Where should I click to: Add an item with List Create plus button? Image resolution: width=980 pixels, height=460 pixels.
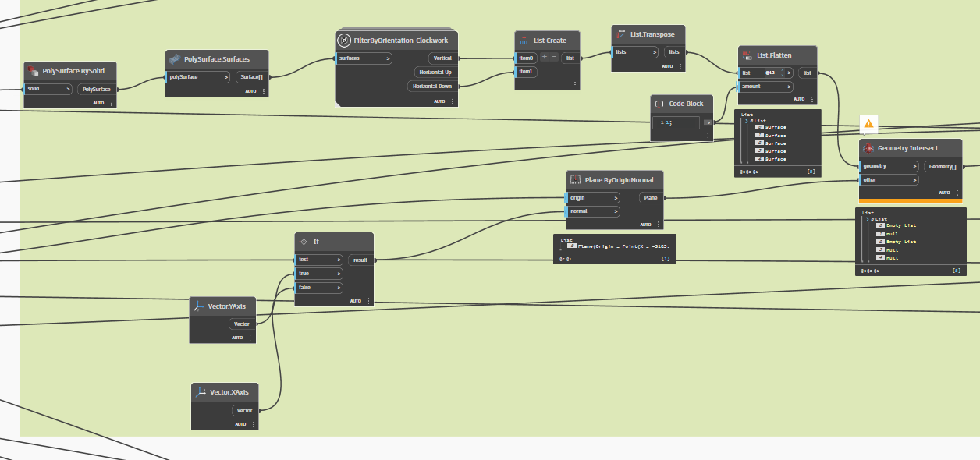pyautogui.click(x=545, y=58)
